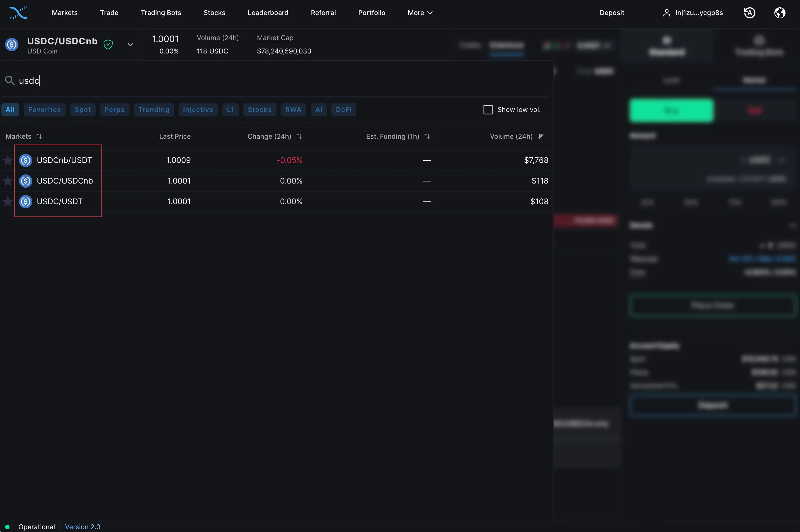Go to the Trade page
The height and width of the screenshot is (532, 800).
click(x=109, y=13)
